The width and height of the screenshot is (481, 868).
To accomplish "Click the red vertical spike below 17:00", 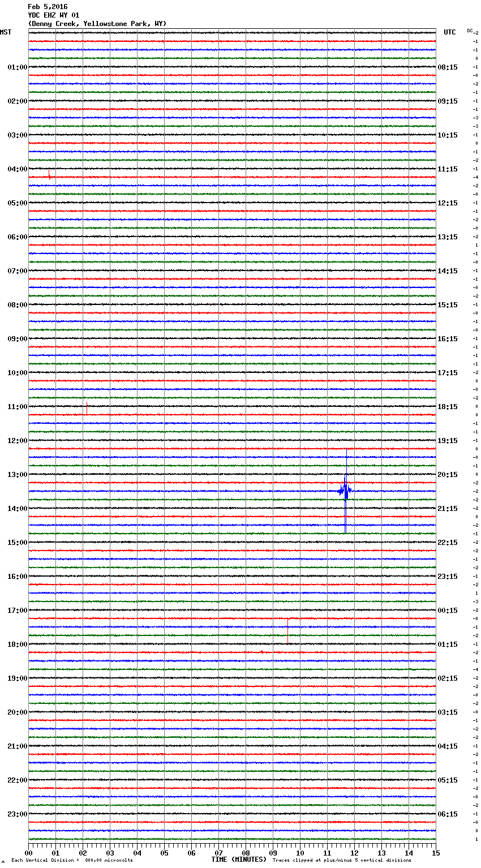I will click(287, 631).
